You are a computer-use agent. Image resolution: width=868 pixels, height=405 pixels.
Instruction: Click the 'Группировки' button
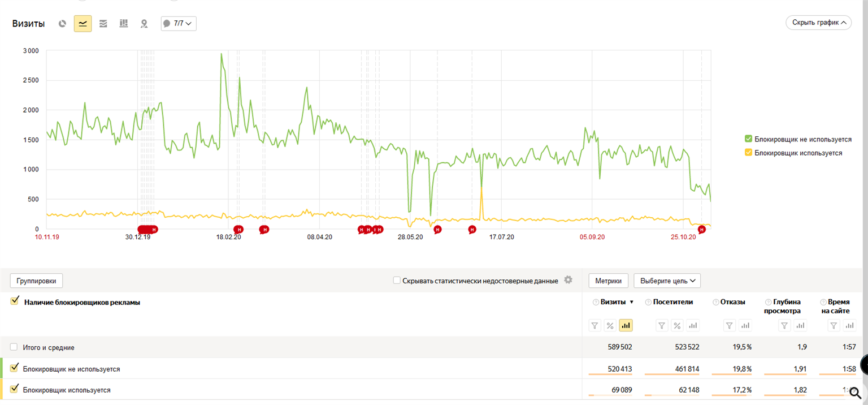pyautogui.click(x=36, y=281)
